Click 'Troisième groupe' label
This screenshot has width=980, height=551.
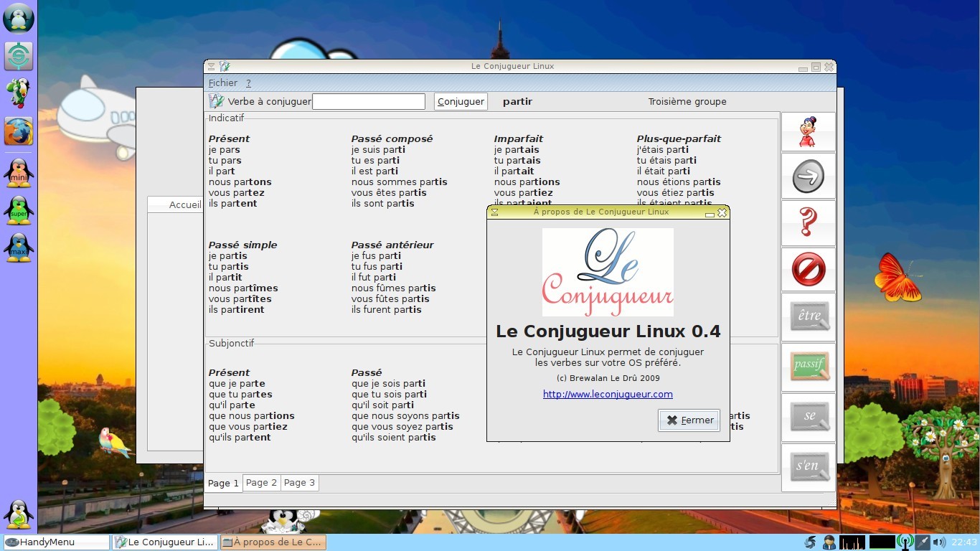[687, 102]
